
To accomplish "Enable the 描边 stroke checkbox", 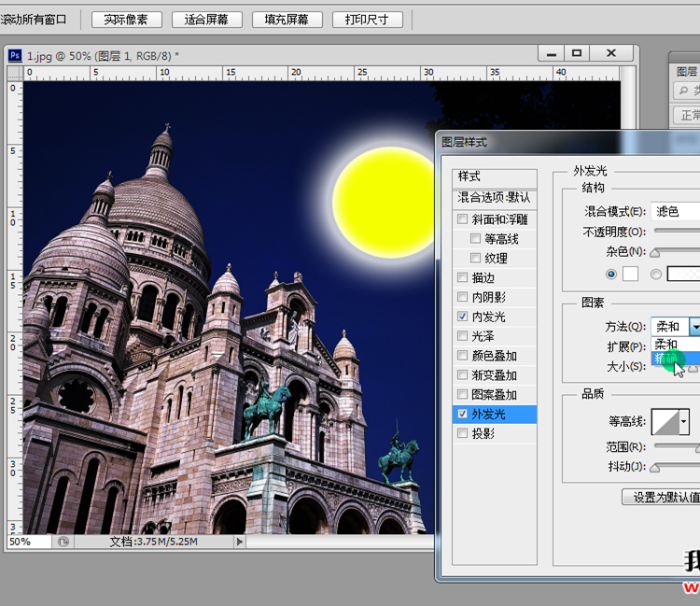I will click(x=463, y=278).
